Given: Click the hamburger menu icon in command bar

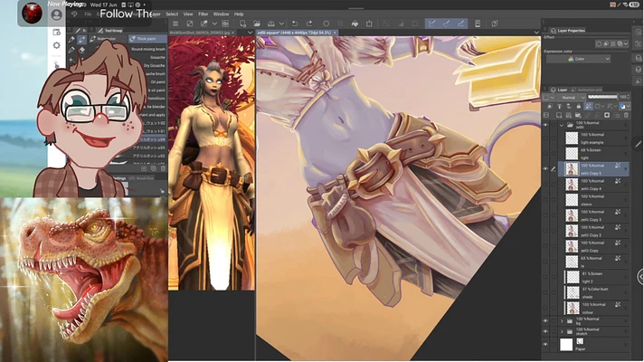Looking at the screenshot, I should tap(175, 24).
